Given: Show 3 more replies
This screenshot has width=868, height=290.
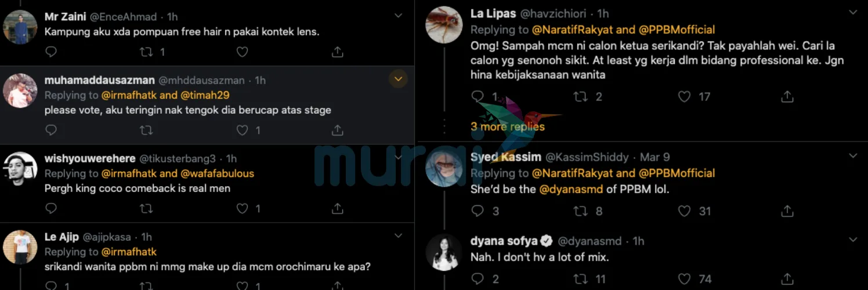Looking at the screenshot, I should pyautogui.click(x=508, y=126).
